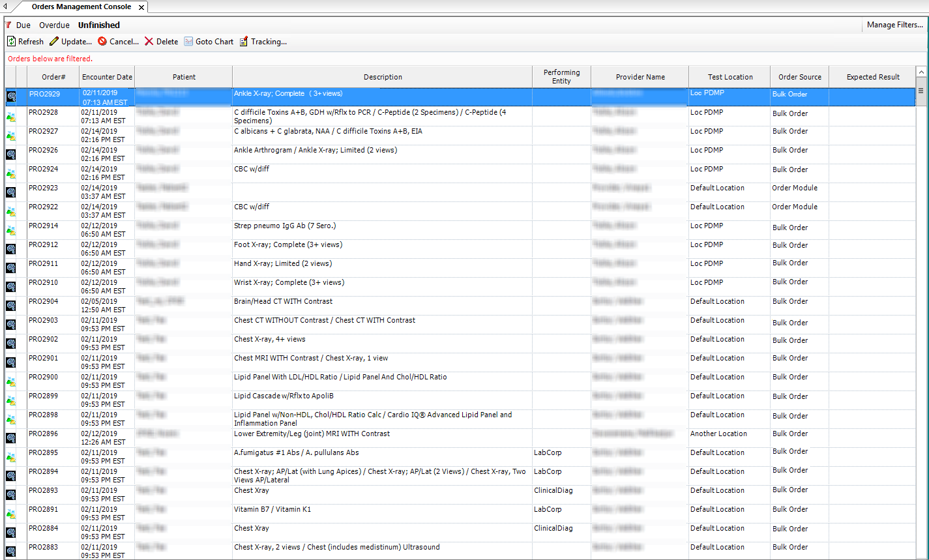Click the imaging icon for order PRO2912
Viewport: 929px width, 560px height.
point(11,249)
